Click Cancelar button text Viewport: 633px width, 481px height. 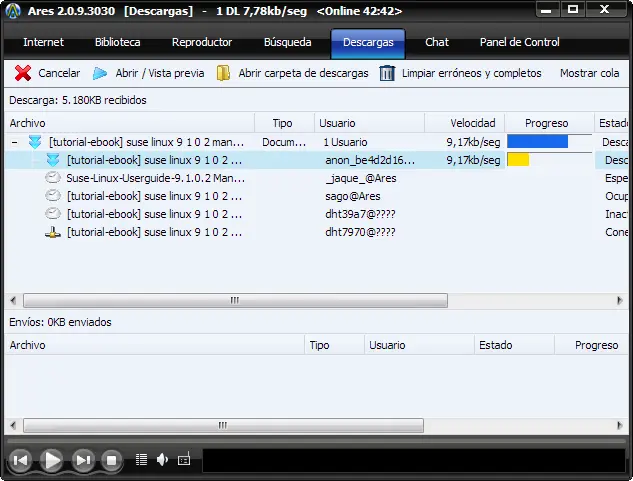[x=59, y=73]
